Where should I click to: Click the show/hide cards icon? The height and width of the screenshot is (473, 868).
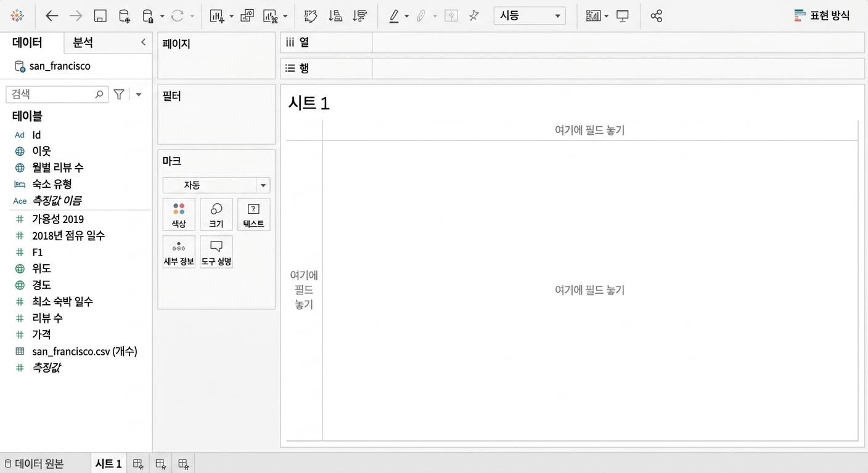point(593,17)
